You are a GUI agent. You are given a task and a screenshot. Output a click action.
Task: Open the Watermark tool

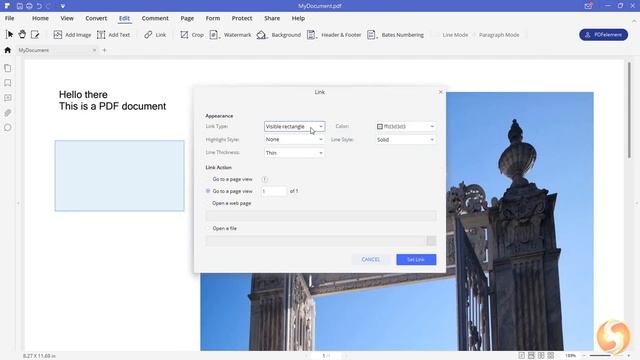[230, 35]
